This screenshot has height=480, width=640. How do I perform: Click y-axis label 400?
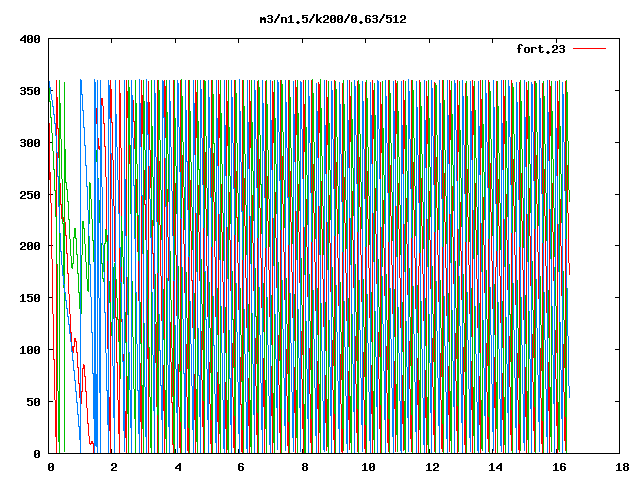tap(30, 39)
